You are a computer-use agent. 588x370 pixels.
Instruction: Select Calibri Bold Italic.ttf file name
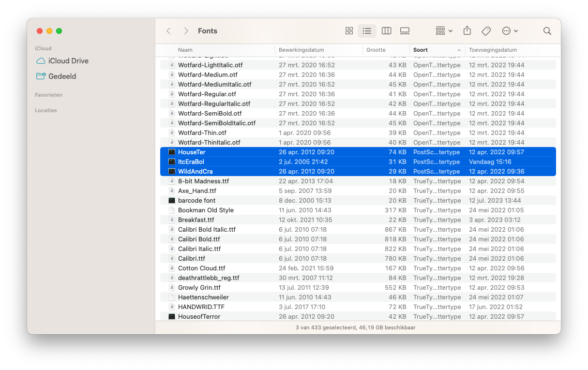point(207,229)
